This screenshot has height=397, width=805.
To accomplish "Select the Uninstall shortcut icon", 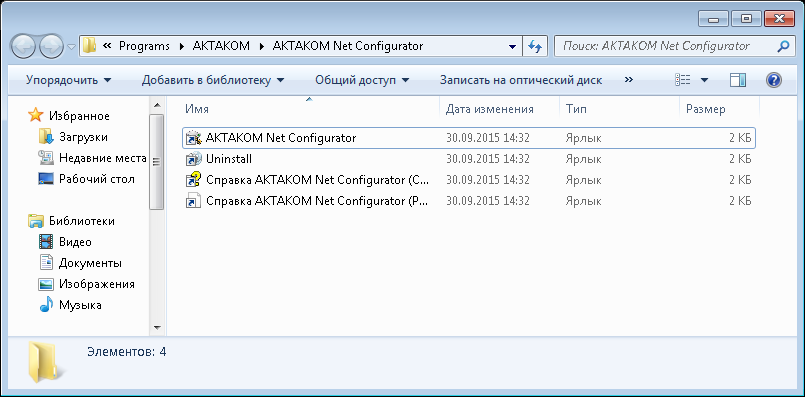I will pyautogui.click(x=193, y=159).
